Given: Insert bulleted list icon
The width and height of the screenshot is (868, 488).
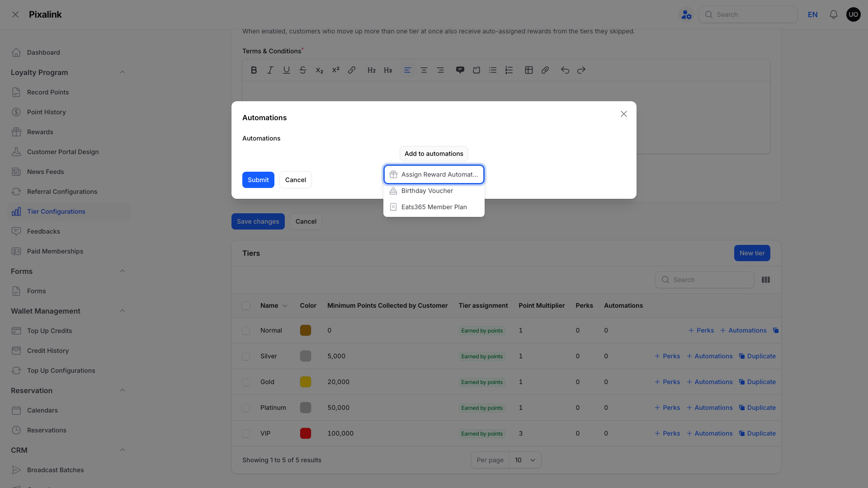Looking at the screenshot, I should tap(492, 70).
